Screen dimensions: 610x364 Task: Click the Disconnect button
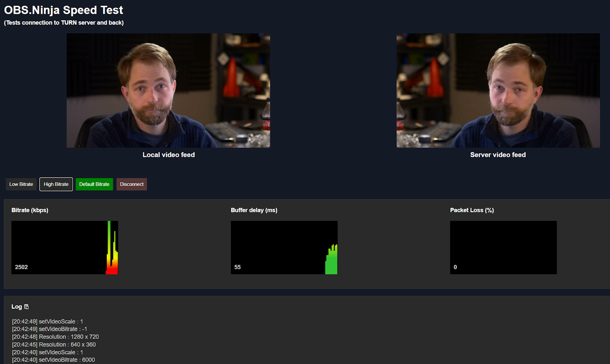[132, 184]
